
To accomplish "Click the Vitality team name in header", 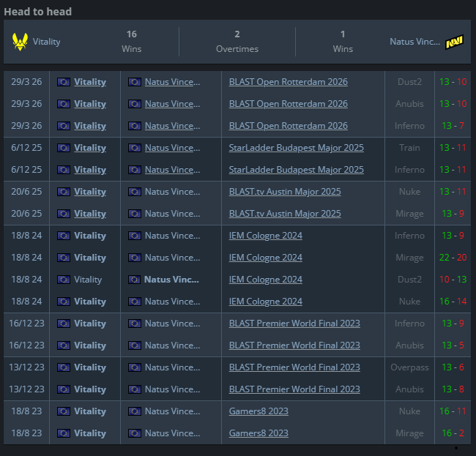I will (46, 42).
